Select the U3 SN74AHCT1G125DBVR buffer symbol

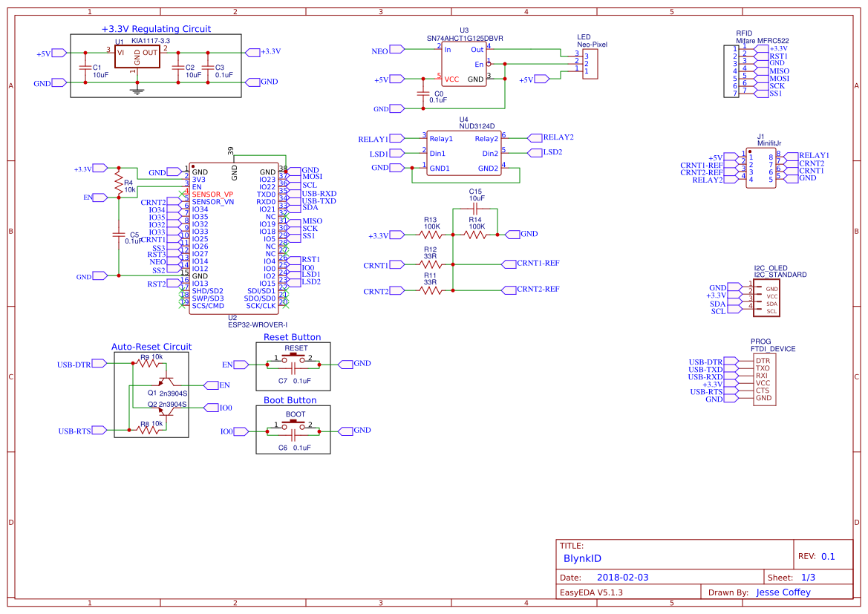[x=466, y=63]
